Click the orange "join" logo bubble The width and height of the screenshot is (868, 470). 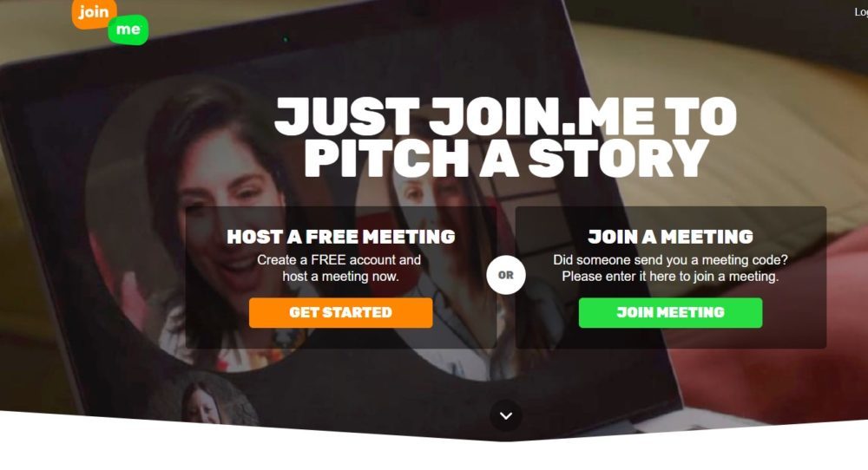point(94,13)
